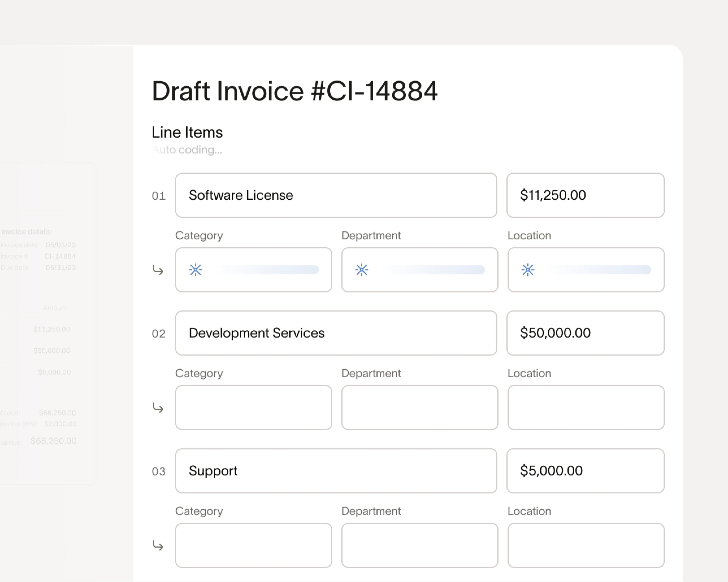Viewport: 728px width, 582px height.
Task: Click the Software License description field
Action: (x=336, y=195)
